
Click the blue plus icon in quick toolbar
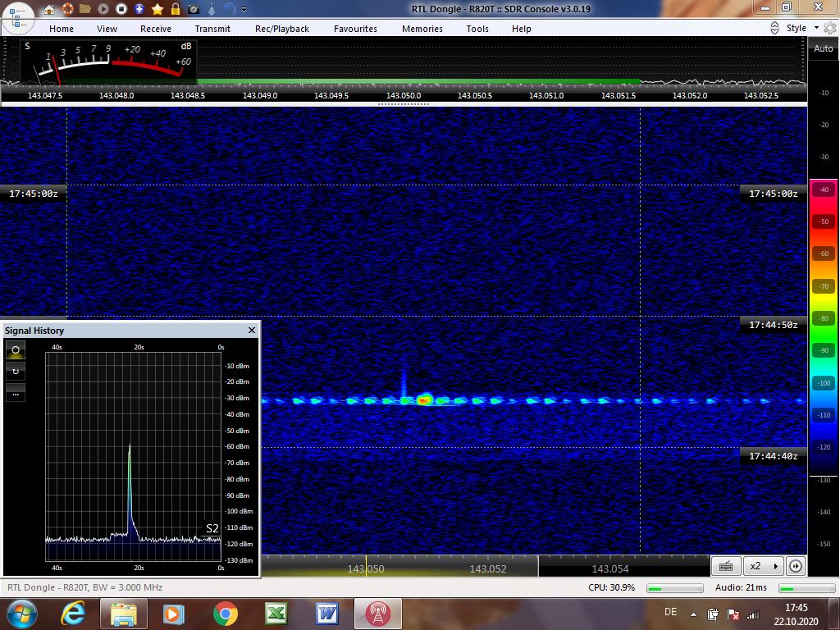pos(139,9)
